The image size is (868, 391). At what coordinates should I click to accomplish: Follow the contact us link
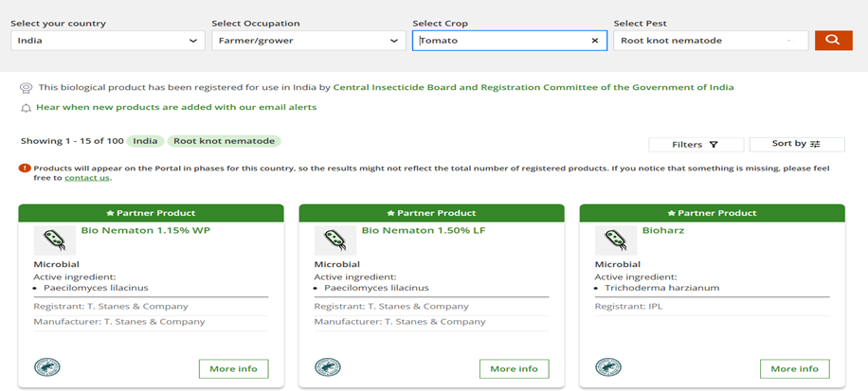click(87, 178)
